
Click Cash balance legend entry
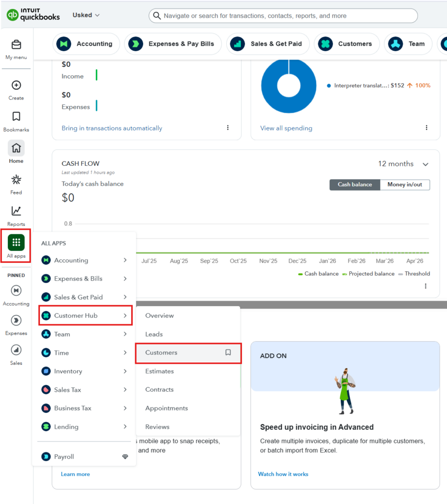(x=318, y=274)
